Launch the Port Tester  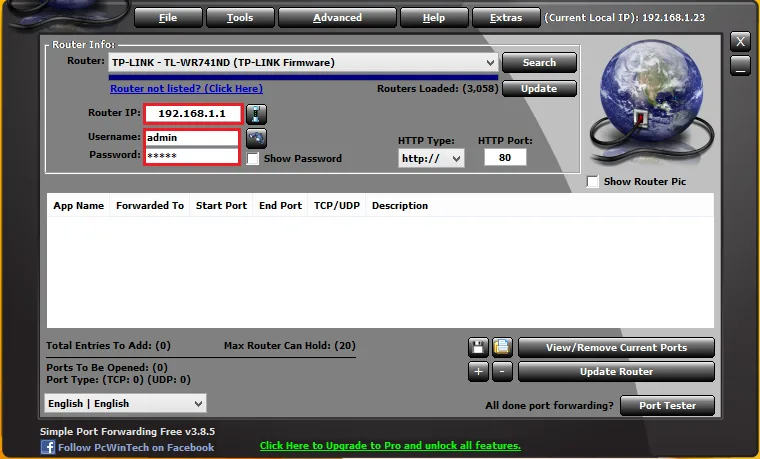point(667,406)
